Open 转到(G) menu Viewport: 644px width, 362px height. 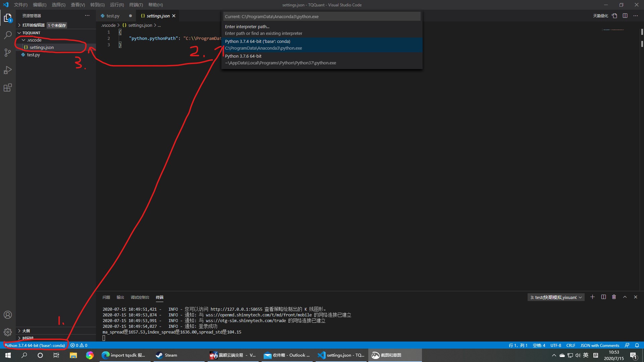(x=97, y=5)
